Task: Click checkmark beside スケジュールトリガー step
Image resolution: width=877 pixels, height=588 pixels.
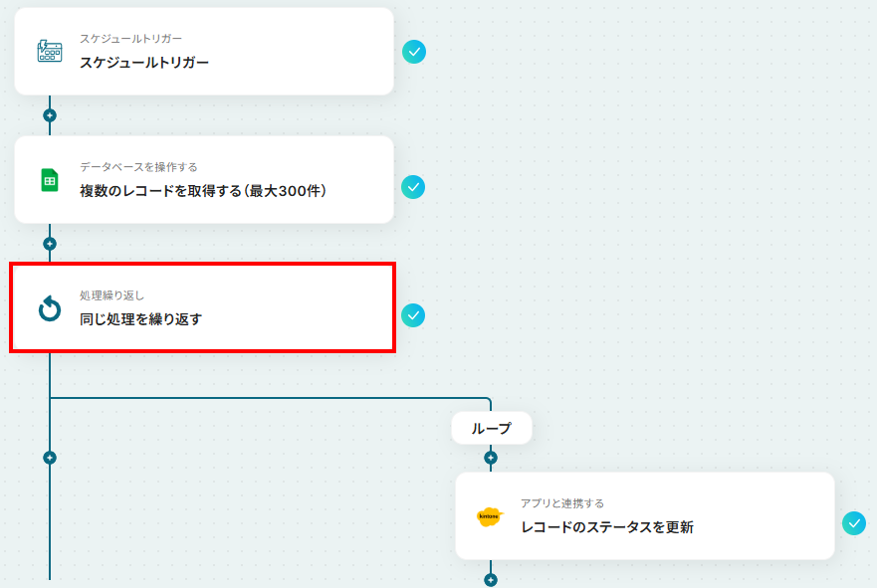Action: pyautogui.click(x=414, y=52)
